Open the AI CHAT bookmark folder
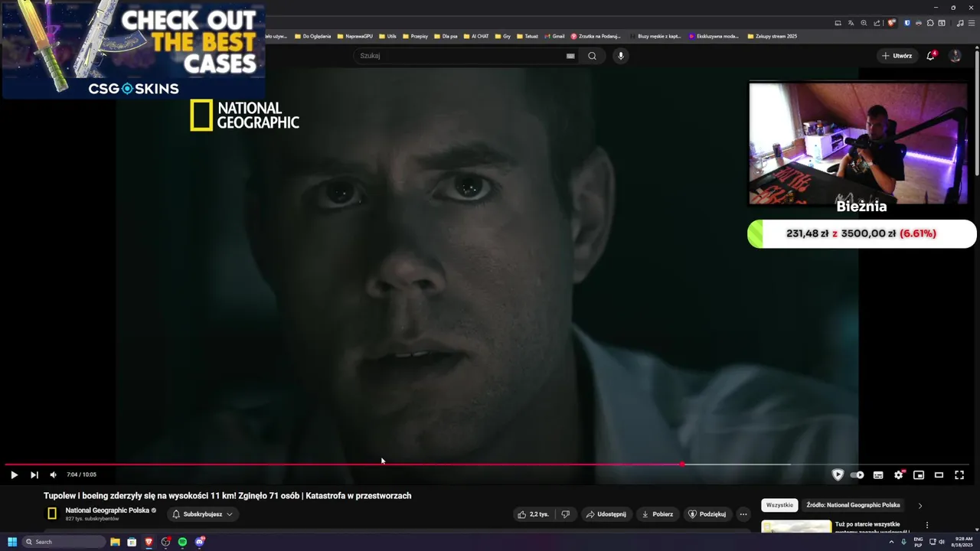Viewport: 980px width, 551px height. tap(475, 36)
